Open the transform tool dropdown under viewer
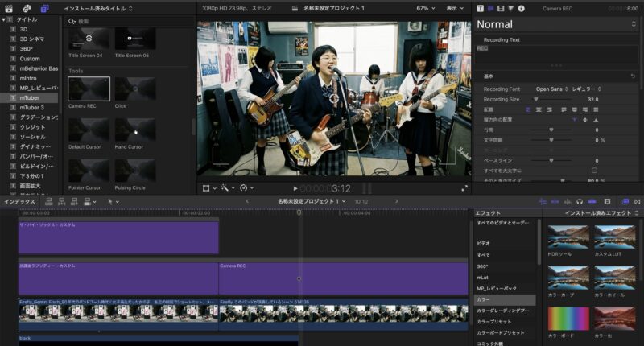The width and height of the screenshot is (644, 346). tap(209, 188)
